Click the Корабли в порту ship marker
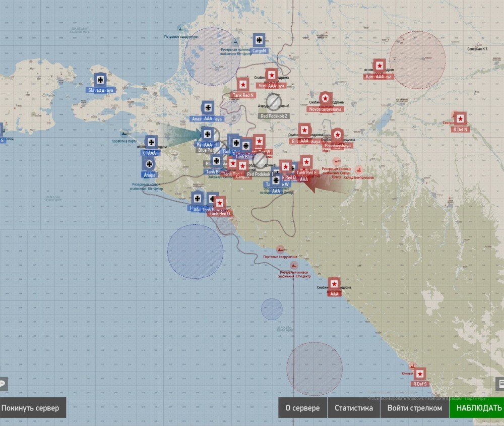This screenshot has width=504, height=426. point(124,134)
